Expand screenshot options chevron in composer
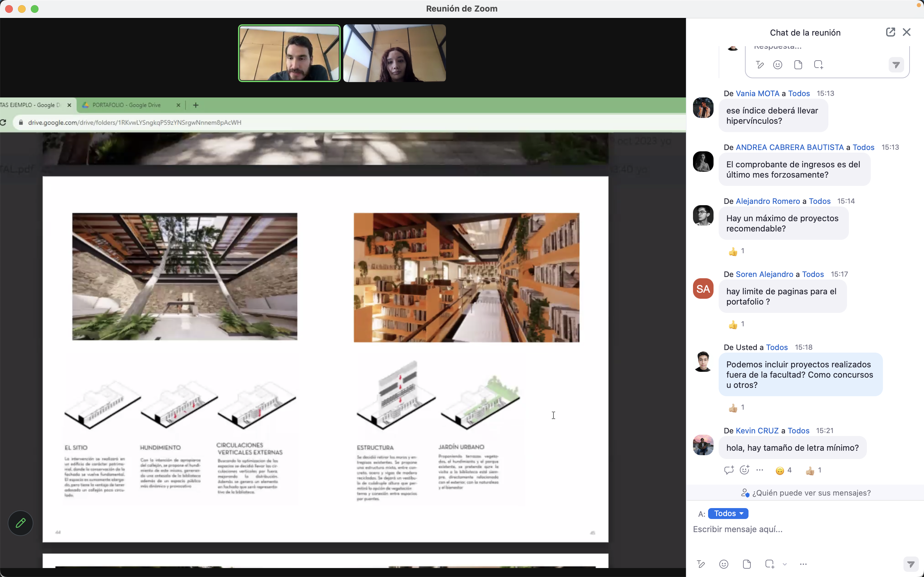 (785, 564)
